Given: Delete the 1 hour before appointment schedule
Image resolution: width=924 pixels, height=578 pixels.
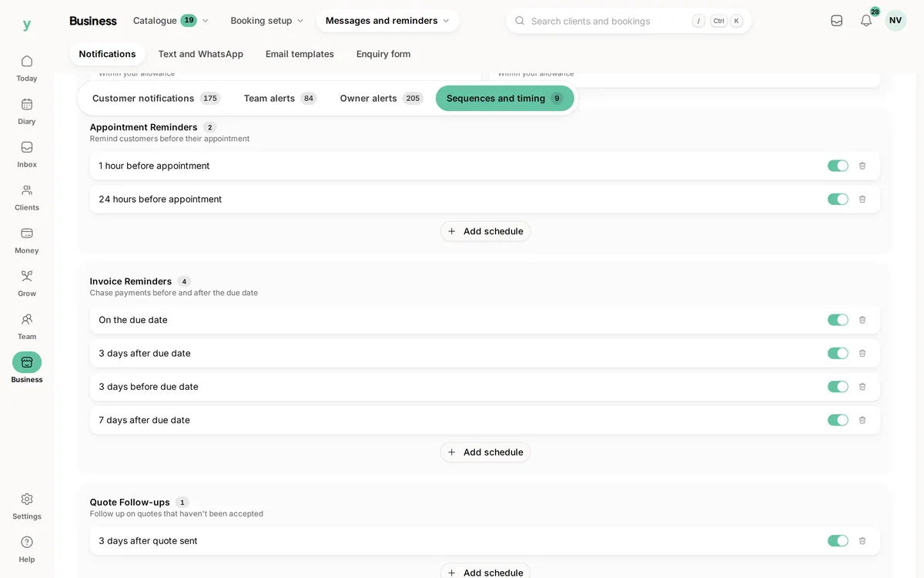Looking at the screenshot, I should (x=862, y=166).
